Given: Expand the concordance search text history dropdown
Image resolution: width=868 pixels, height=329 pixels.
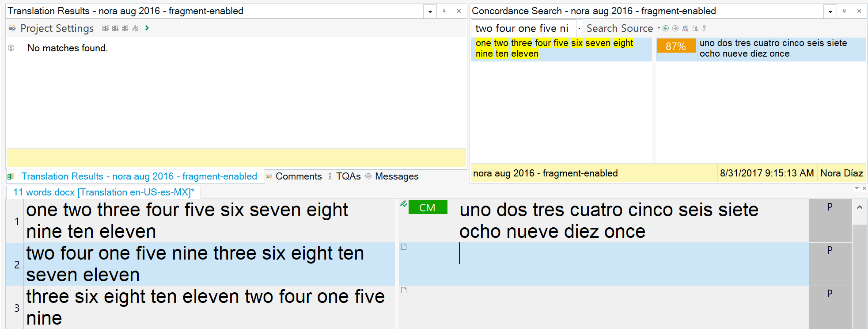Looking at the screenshot, I should pos(579,28).
